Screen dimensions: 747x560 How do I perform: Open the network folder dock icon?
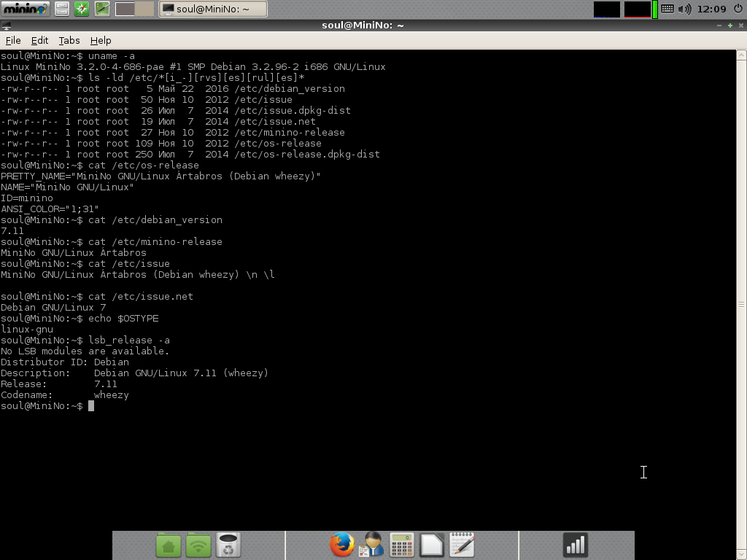click(198, 545)
